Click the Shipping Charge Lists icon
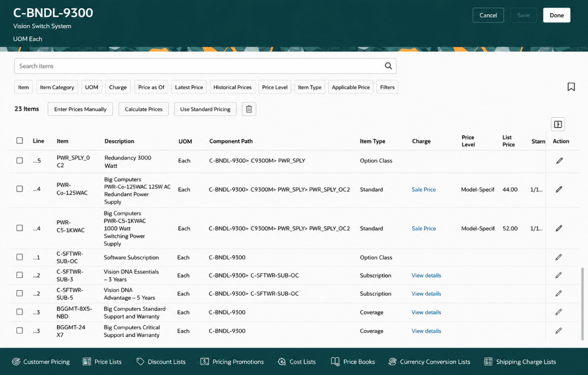This screenshot has height=375, width=588. click(488, 361)
